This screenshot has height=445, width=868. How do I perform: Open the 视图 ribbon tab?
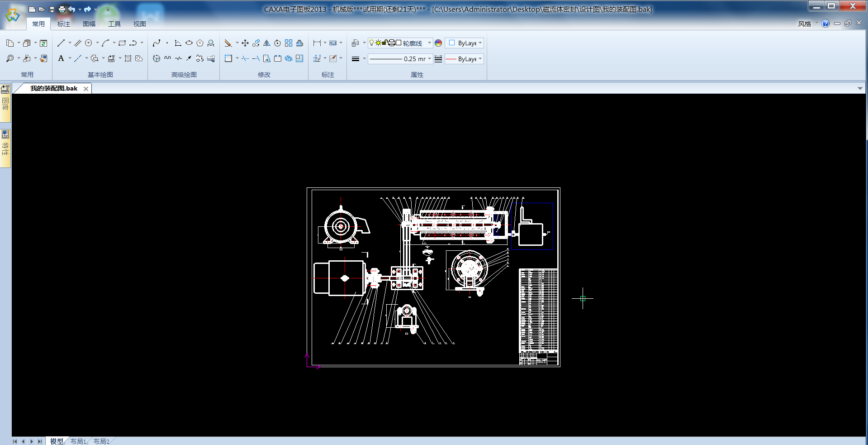click(x=139, y=24)
